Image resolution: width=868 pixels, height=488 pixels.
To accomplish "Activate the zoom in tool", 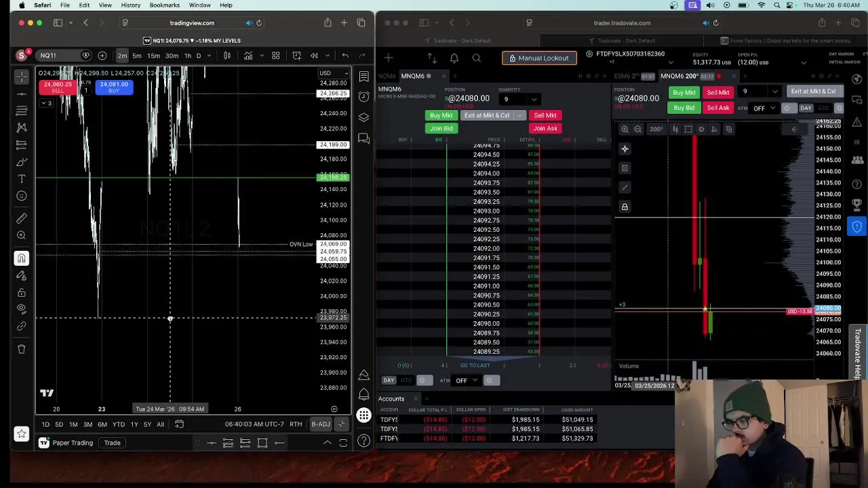I will tap(22, 235).
